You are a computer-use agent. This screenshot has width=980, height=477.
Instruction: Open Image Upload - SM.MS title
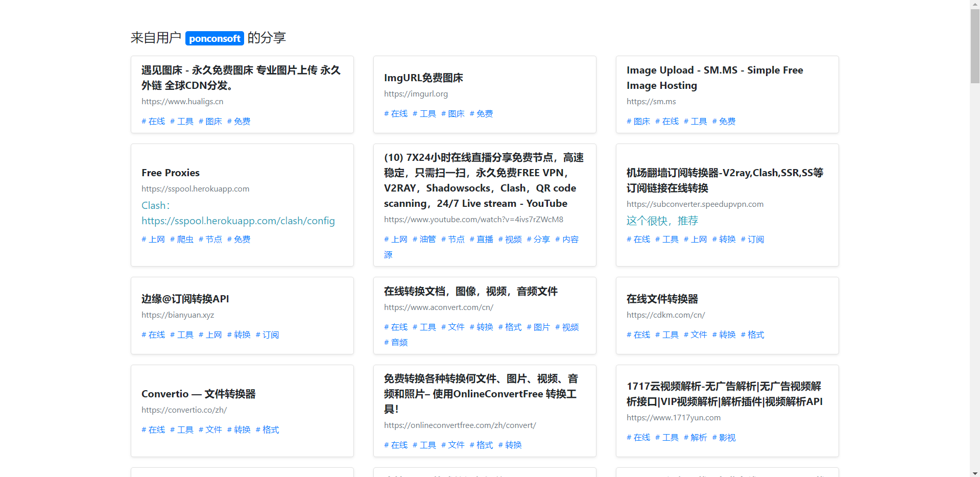point(715,78)
